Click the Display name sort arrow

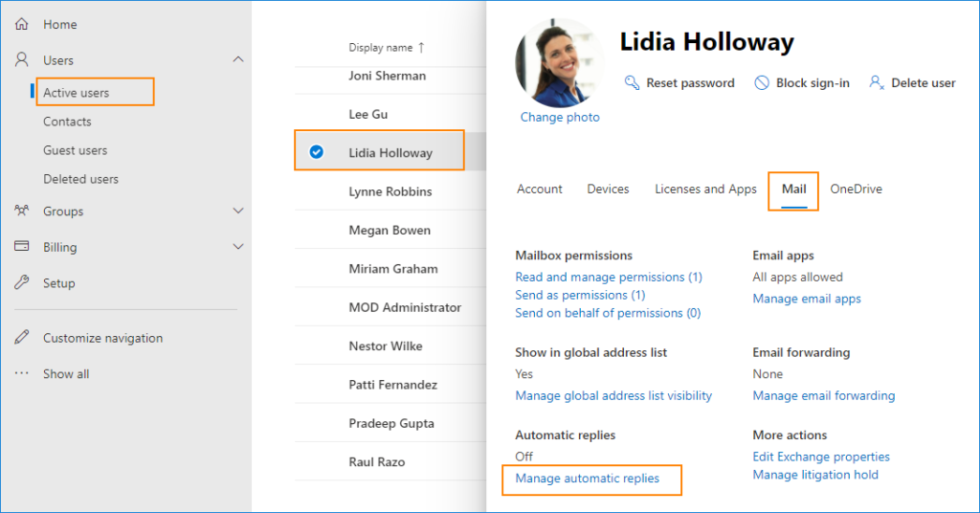click(421, 48)
